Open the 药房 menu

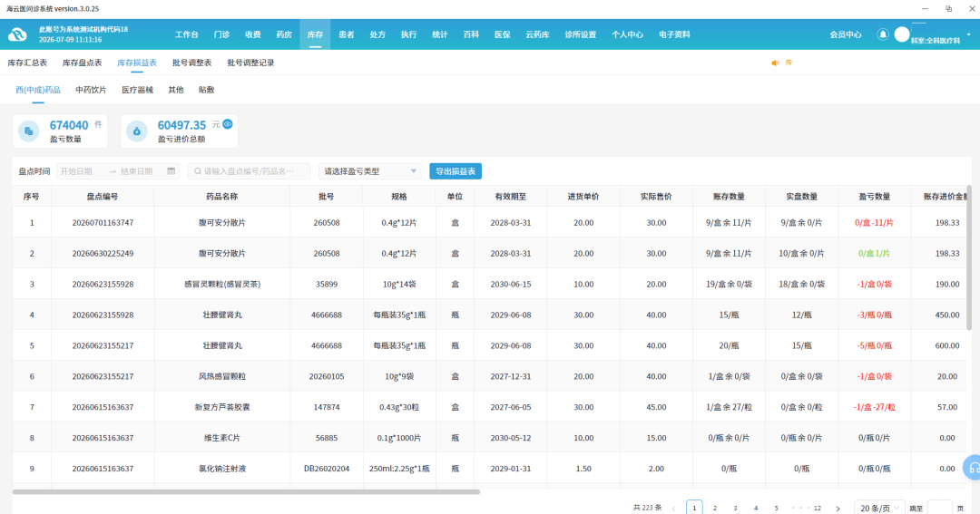pos(284,34)
